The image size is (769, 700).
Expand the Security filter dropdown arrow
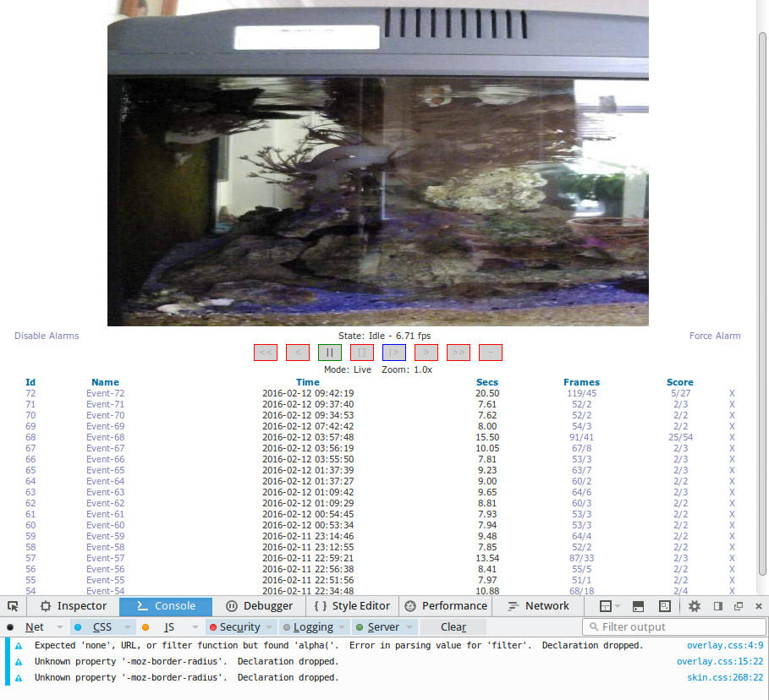pyautogui.click(x=269, y=627)
